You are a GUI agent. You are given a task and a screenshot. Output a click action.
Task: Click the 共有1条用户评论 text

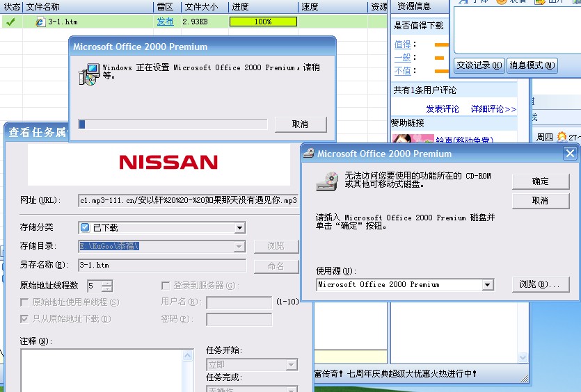coord(425,90)
